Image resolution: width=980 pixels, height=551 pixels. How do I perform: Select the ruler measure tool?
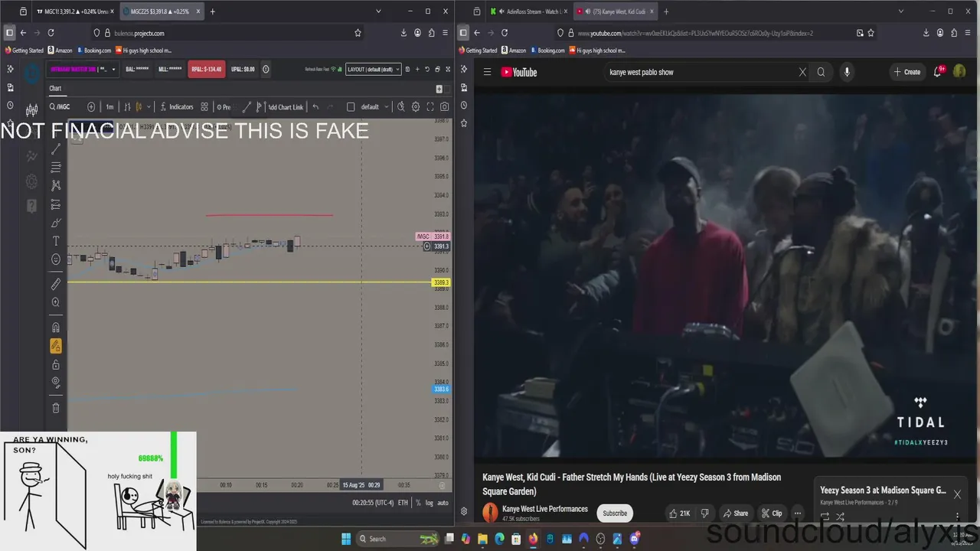tap(56, 284)
